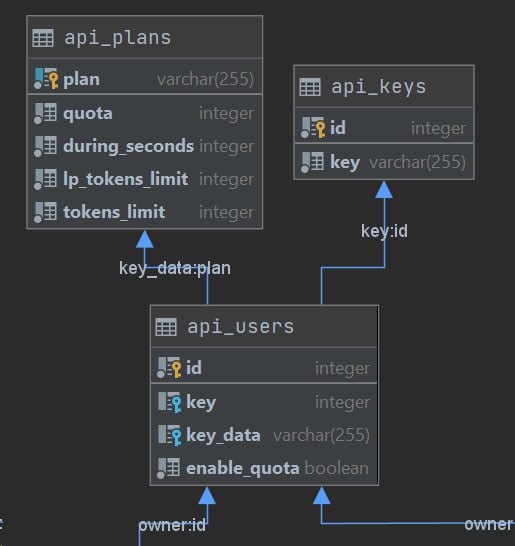
Task: Select the key_data column name
Action: tap(223, 436)
